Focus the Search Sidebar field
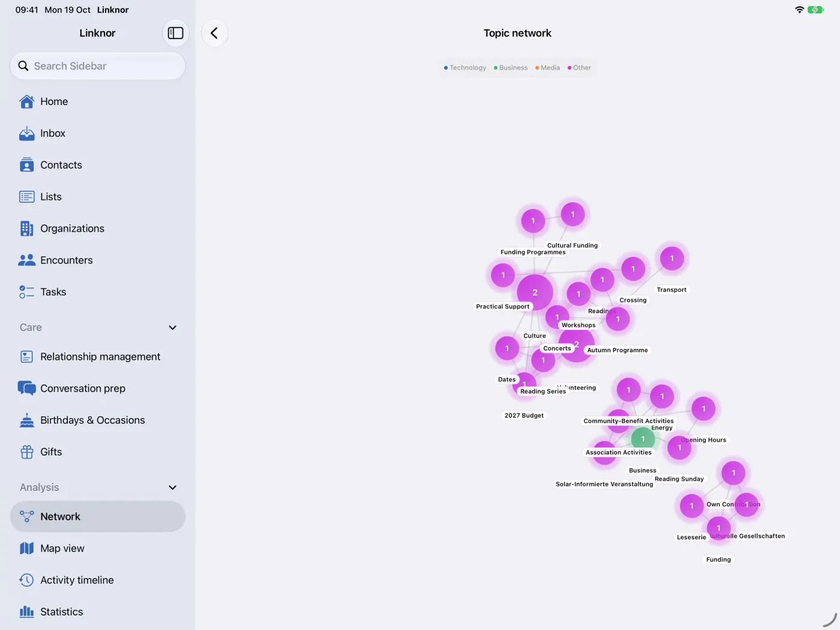 pyautogui.click(x=98, y=66)
